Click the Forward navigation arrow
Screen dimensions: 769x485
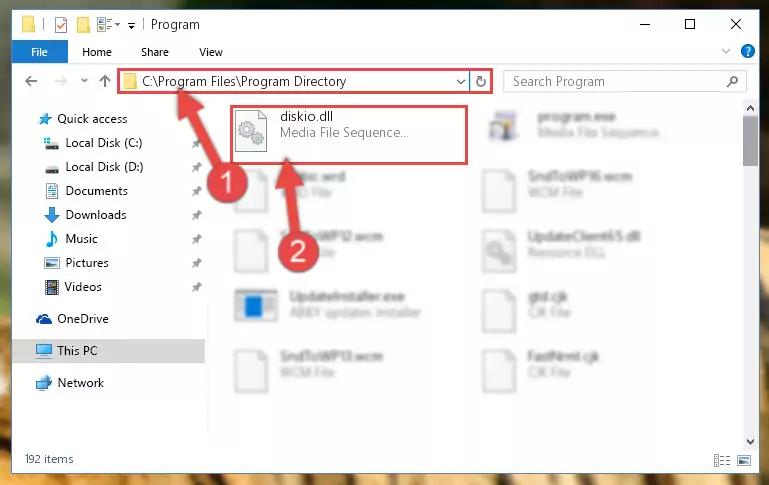click(x=61, y=81)
